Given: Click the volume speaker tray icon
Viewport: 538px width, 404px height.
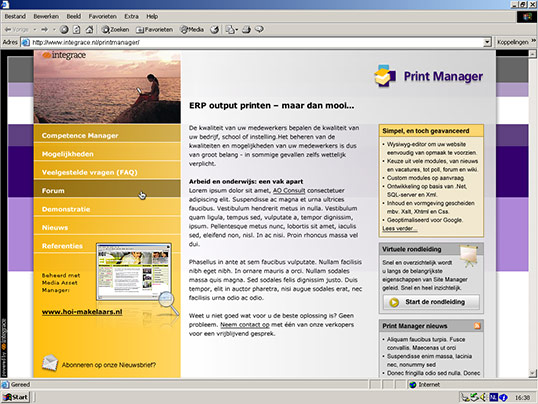Looking at the screenshot, I should pos(483,397).
